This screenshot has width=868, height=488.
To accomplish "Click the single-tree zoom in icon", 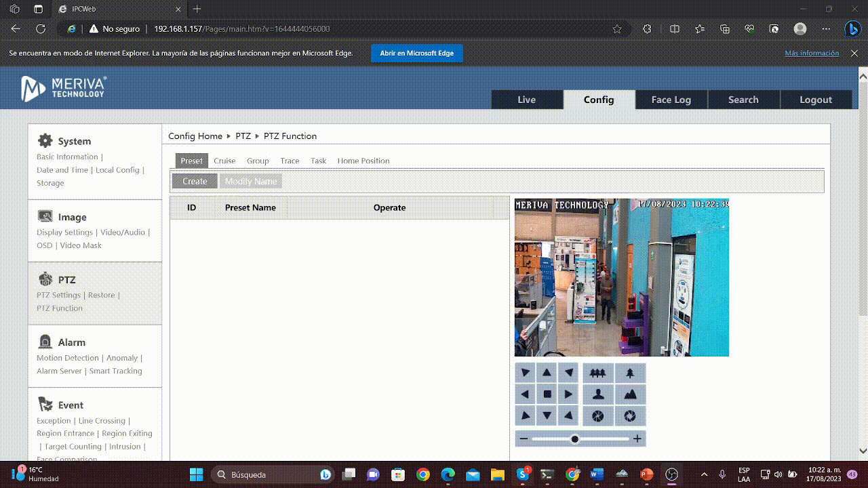I will click(630, 373).
